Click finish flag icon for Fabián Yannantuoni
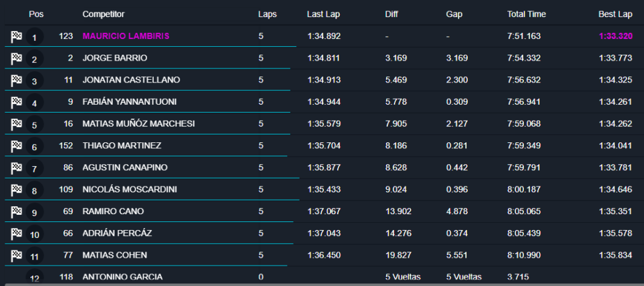Image resolution: width=644 pixels, height=286 pixels. pyautogui.click(x=16, y=102)
